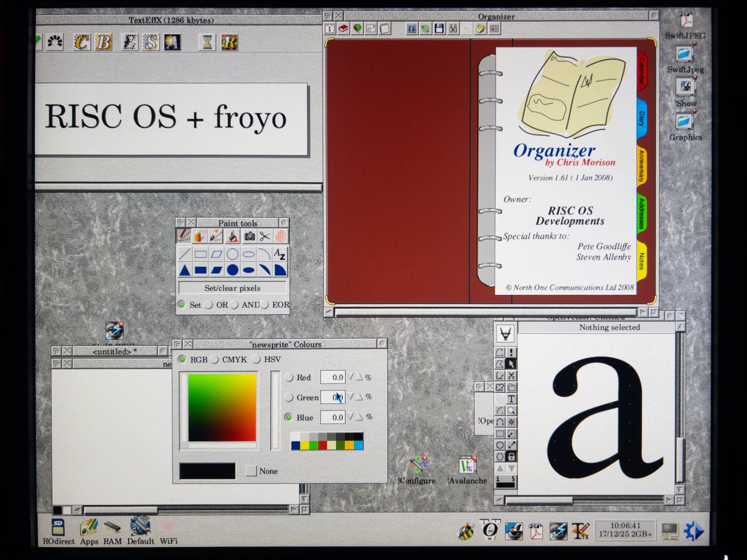The image size is (747, 560).
Task: Select the brush tool in Paint tools
Action: coord(216,236)
